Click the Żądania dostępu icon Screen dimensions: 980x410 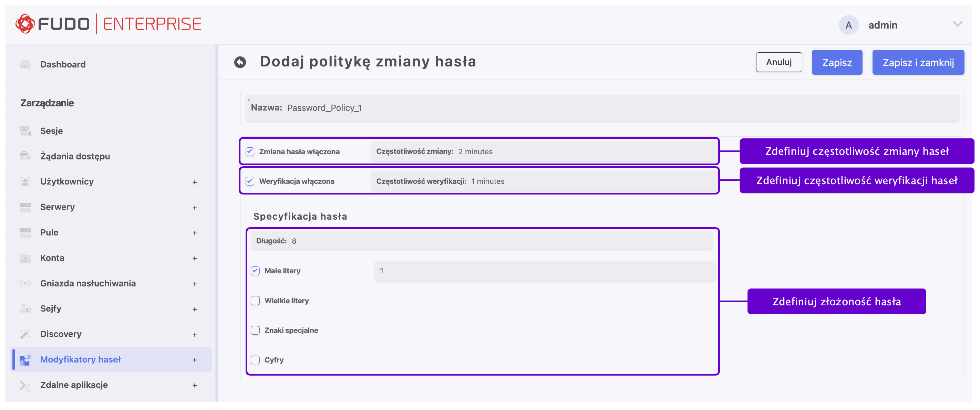click(25, 156)
